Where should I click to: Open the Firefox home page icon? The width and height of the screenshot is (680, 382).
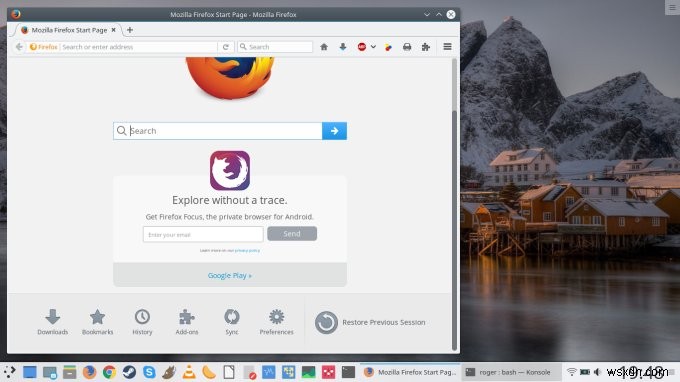(324, 47)
